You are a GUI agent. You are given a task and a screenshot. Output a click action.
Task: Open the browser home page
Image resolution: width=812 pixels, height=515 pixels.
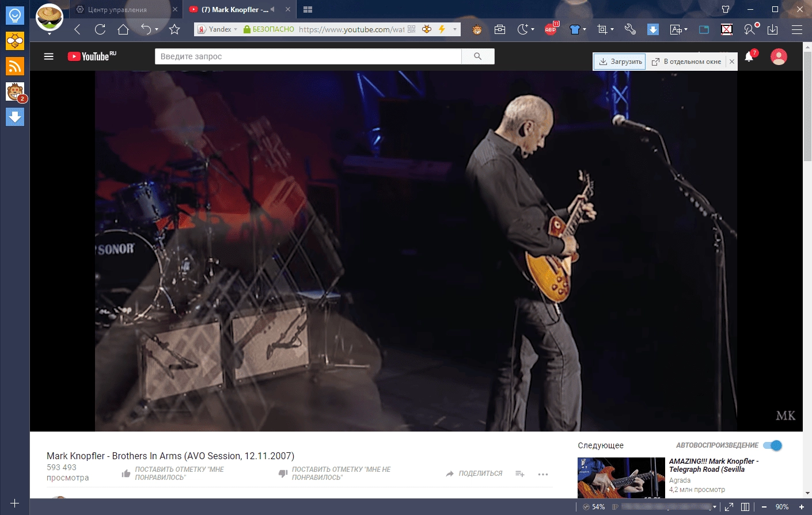coord(123,29)
